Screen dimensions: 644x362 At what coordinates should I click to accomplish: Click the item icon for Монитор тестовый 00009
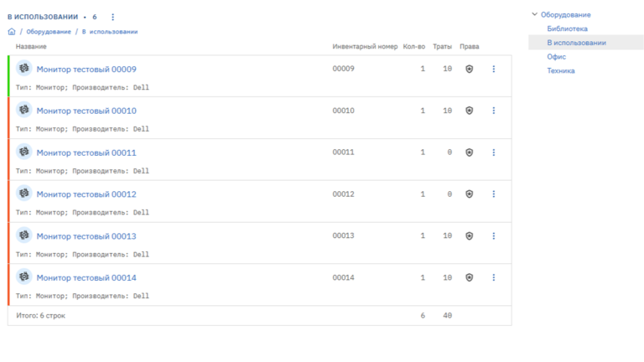pyautogui.click(x=23, y=69)
